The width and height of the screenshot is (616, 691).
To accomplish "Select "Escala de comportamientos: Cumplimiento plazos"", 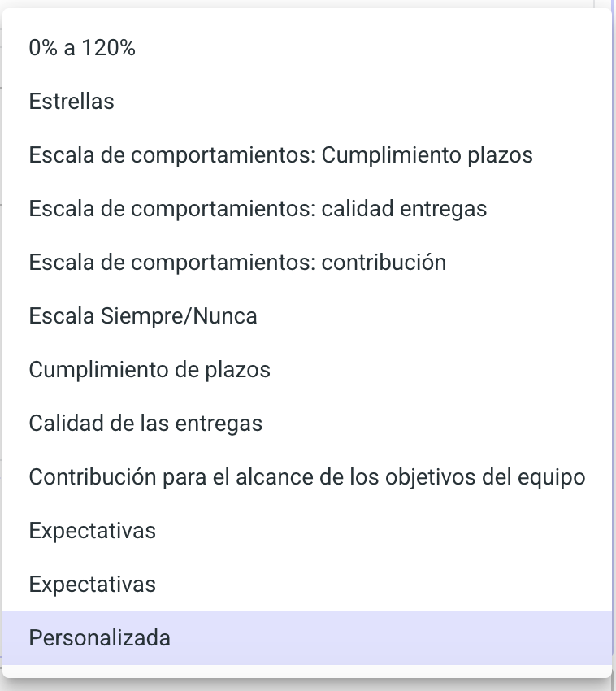I will point(280,155).
